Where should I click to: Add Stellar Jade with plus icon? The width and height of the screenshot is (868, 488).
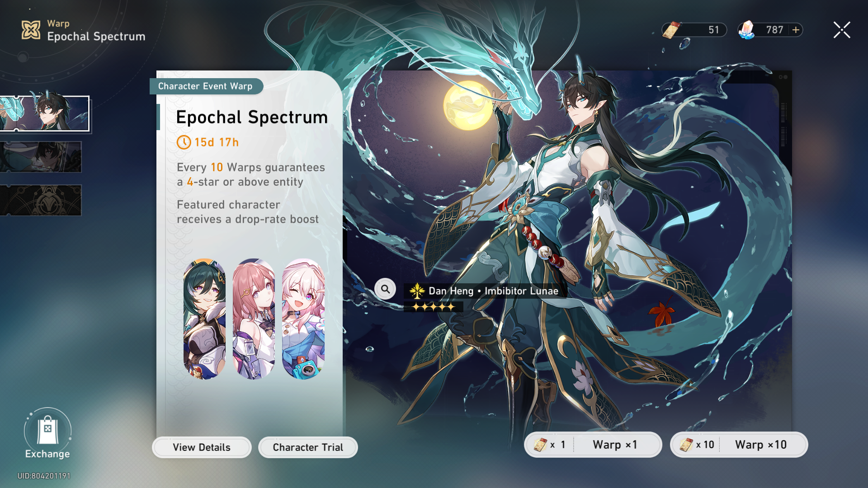[796, 30]
